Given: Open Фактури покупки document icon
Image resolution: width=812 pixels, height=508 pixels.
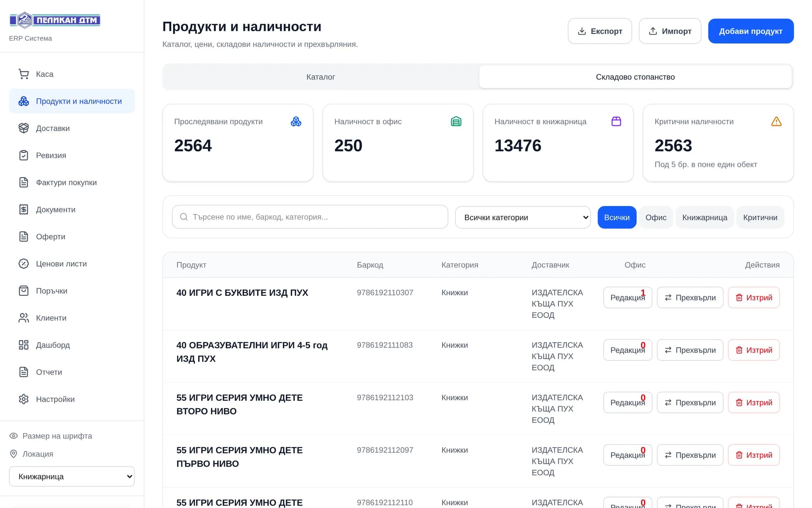Looking at the screenshot, I should (24, 182).
